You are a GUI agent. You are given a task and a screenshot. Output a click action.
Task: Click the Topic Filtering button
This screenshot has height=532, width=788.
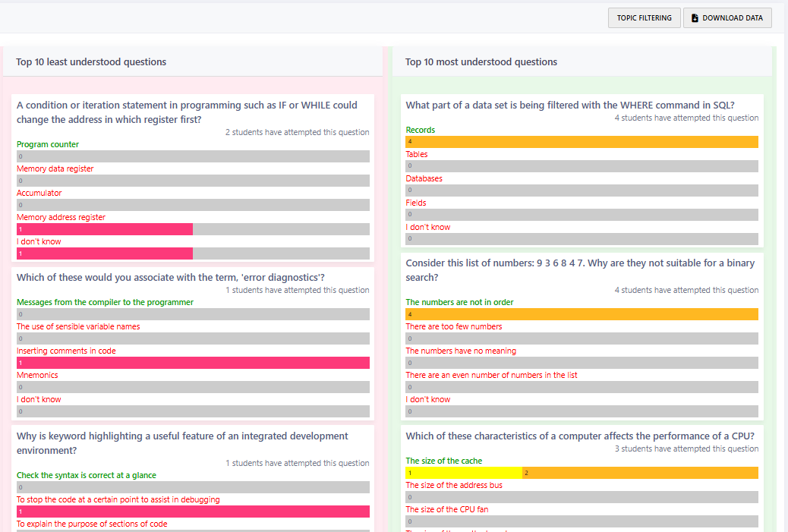[x=644, y=18]
